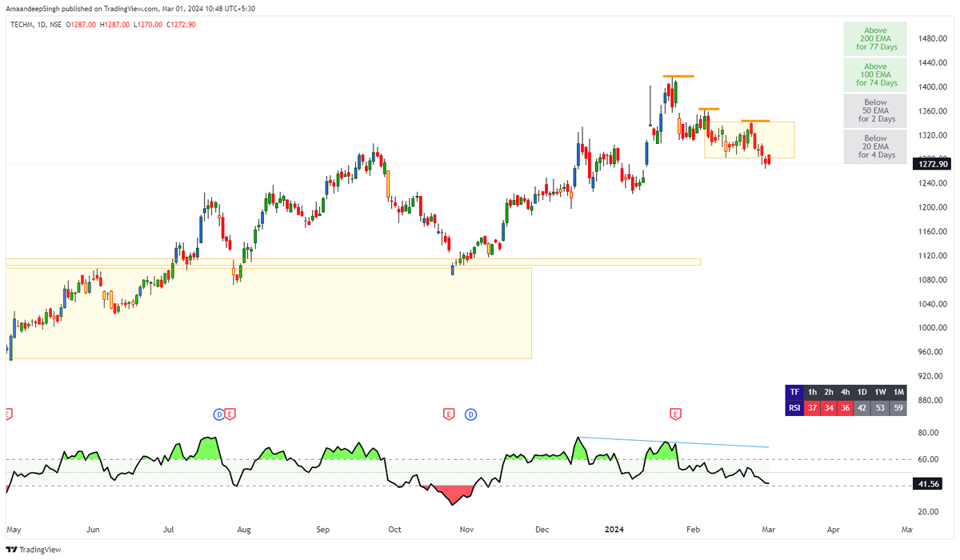960x560 pixels.
Task: Select the 1D timeframe cell
Action: (x=862, y=392)
